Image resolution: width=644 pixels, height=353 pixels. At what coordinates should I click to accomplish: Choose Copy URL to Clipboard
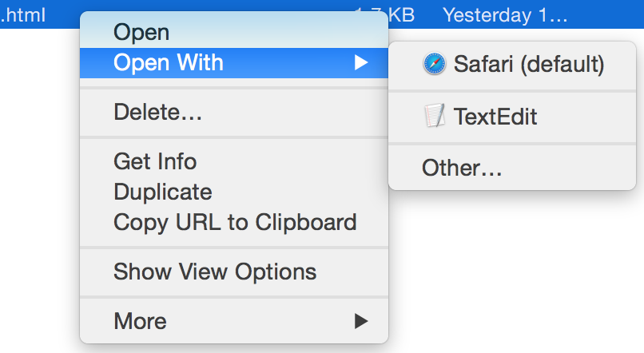click(235, 222)
